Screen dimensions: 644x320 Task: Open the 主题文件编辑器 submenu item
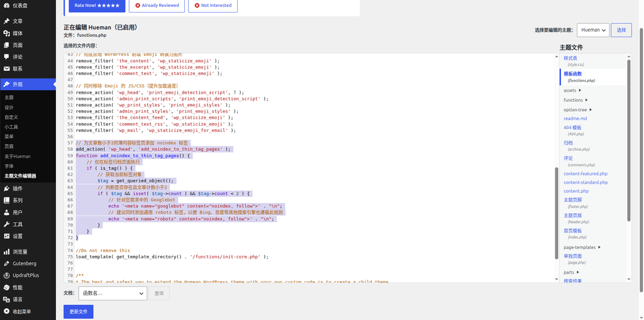tap(20, 176)
